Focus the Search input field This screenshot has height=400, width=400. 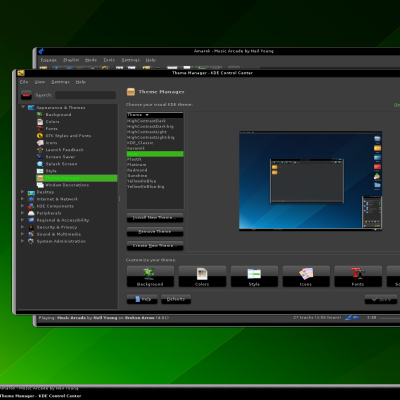pyautogui.click(x=86, y=95)
